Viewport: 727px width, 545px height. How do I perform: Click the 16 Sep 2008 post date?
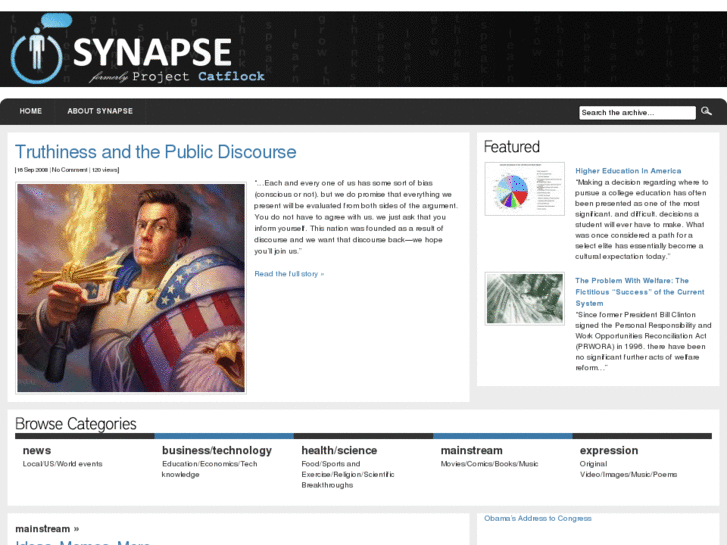[x=32, y=170]
